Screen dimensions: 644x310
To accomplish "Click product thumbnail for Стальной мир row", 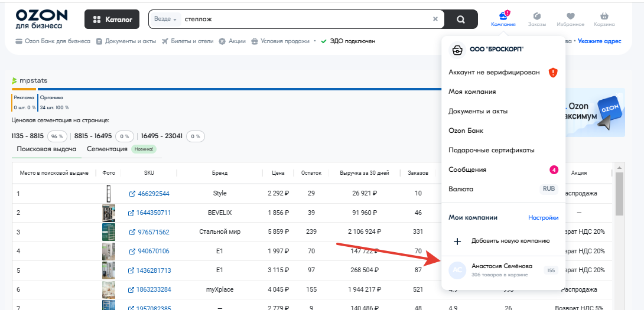I will (x=109, y=232).
